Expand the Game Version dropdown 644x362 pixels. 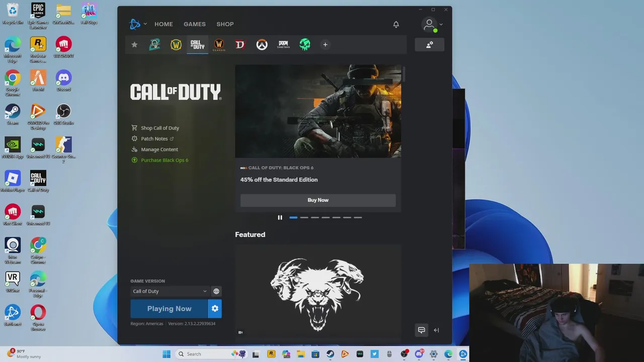(170, 291)
